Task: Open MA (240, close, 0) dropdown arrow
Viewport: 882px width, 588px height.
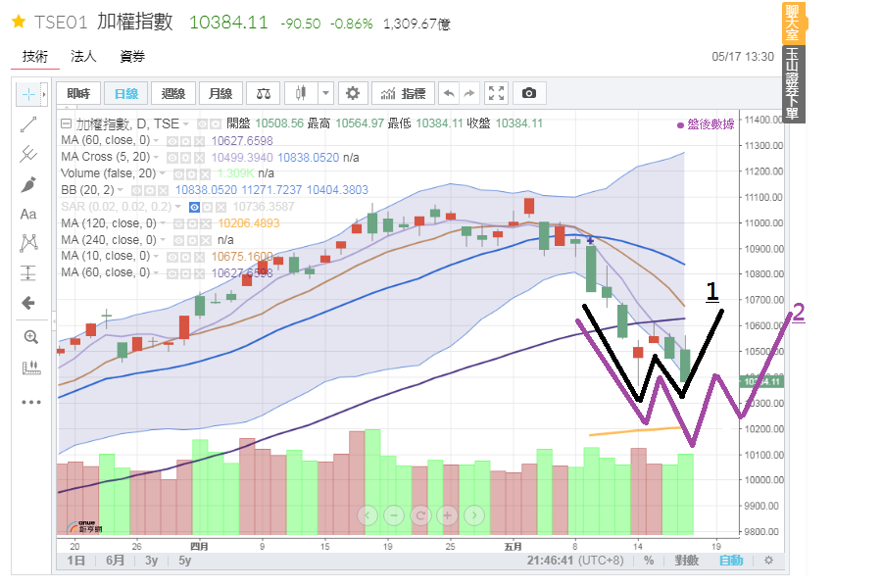Action: 163,240
